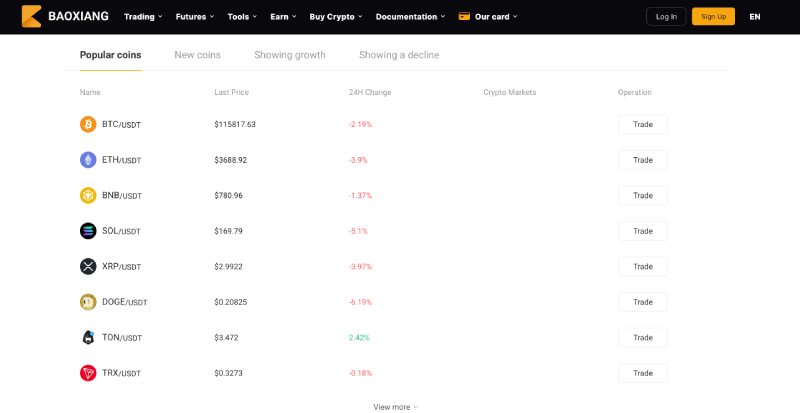This screenshot has height=413, width=800.
Task: Click the Crypto Markets column header
Action: (x=510, y=92)
